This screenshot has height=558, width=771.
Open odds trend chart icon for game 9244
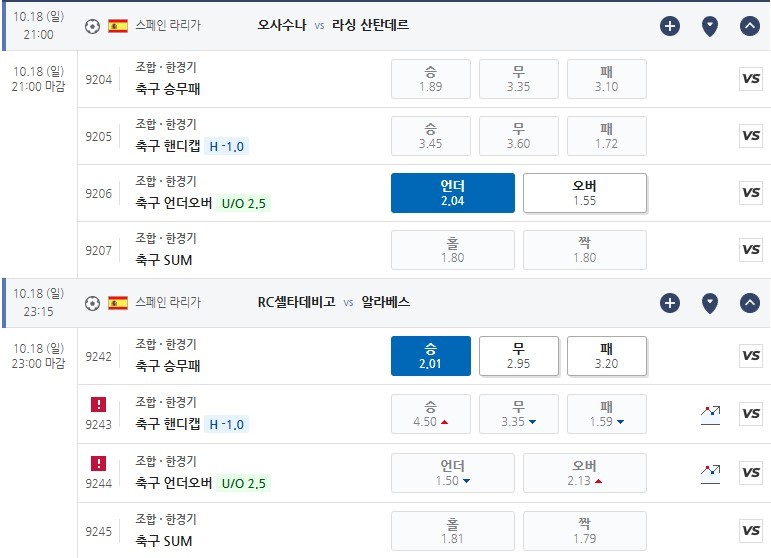pos(711,474)
